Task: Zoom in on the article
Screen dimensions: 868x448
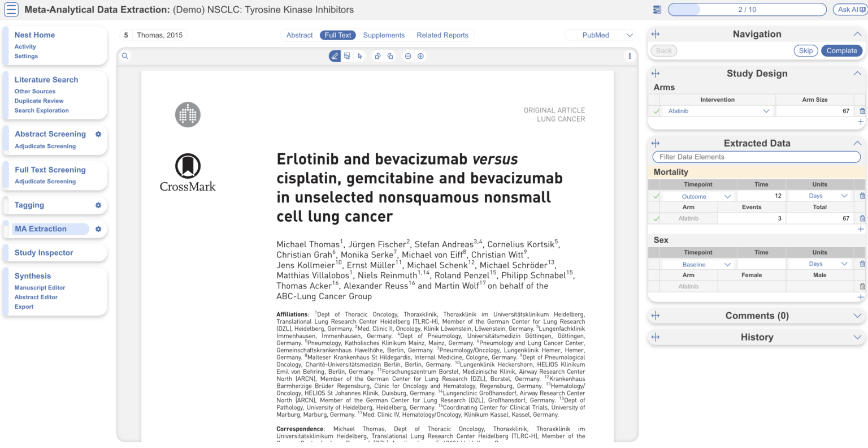Action: pos(420,56)
